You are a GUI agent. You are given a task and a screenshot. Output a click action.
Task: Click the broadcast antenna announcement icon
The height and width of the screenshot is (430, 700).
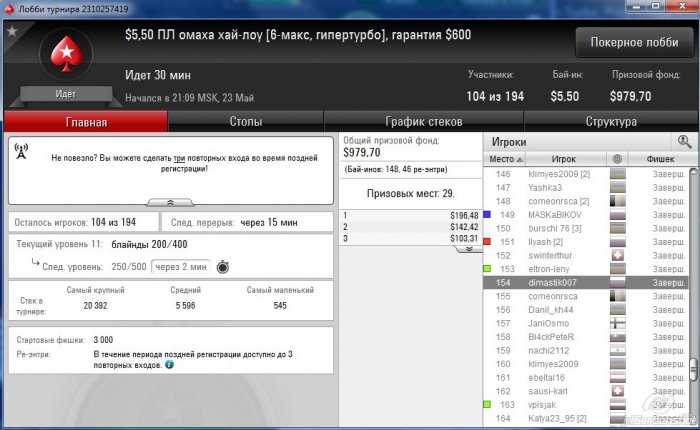coord(21,151)
